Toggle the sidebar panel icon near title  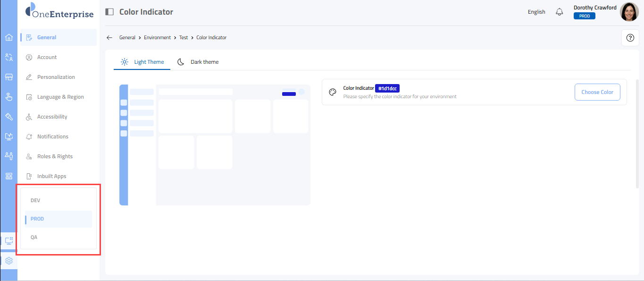coord(109,12)
